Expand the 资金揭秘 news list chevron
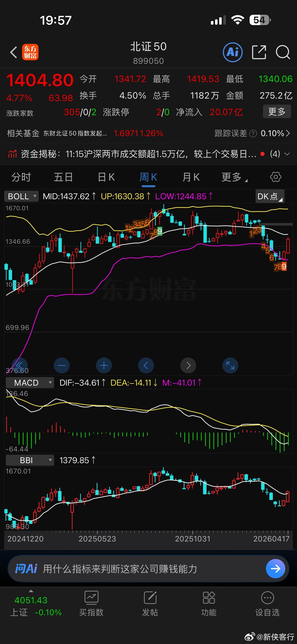This screenshot has width=297, height=644. [287, 154]
